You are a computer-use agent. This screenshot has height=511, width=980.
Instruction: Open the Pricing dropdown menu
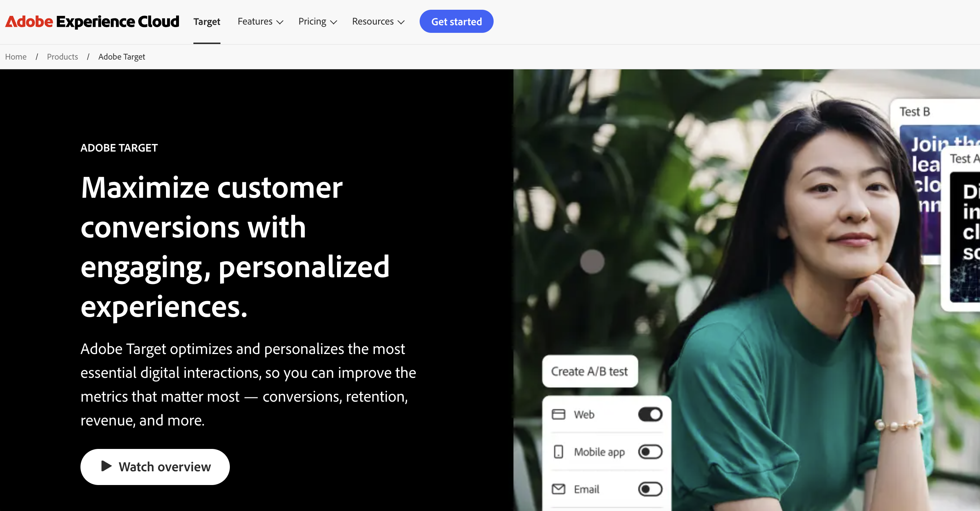(x=317, y=22)
